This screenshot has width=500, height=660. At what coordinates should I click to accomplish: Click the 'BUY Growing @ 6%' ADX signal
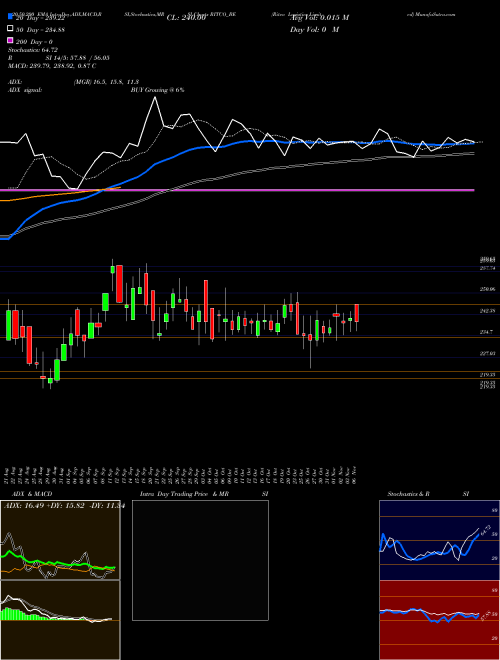157,90
